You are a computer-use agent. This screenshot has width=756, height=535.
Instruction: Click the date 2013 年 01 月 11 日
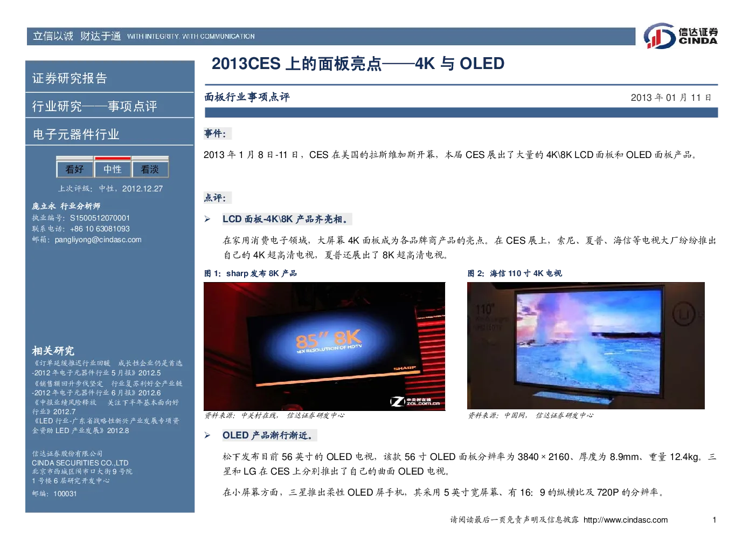671,98
